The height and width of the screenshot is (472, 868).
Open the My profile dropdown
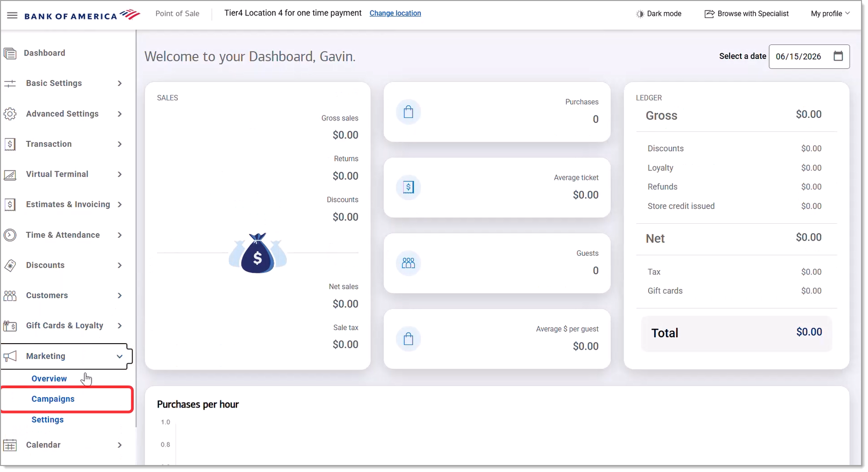(x=830, y=13)
